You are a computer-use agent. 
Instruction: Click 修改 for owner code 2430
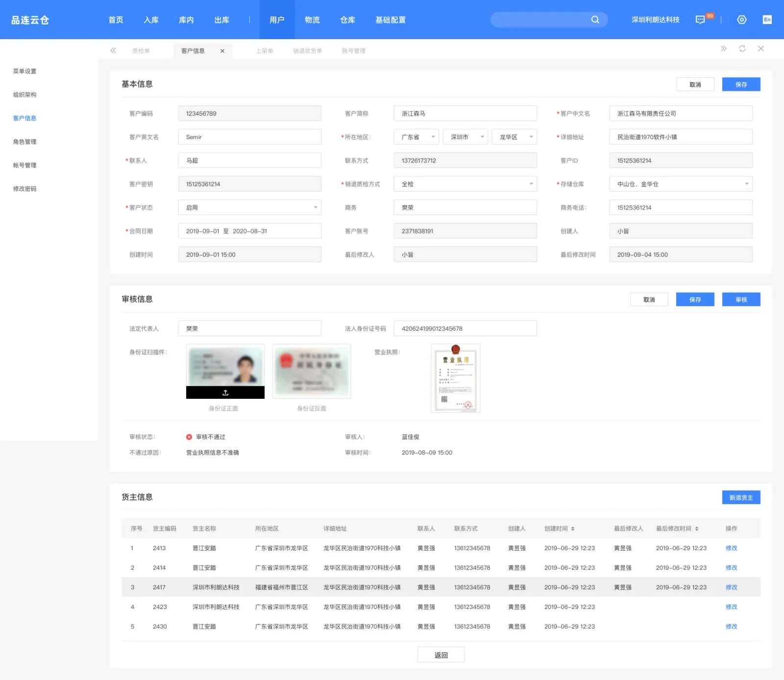tap(732, 627)
